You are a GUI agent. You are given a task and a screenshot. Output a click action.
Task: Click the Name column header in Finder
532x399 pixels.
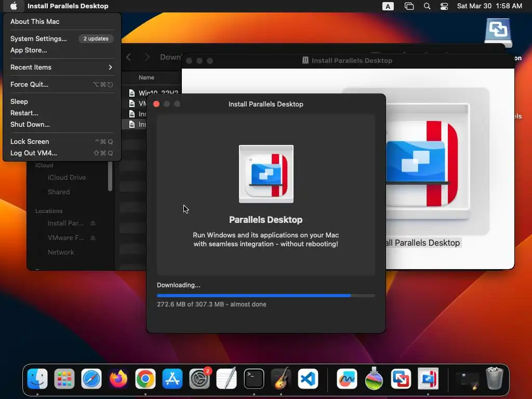click(x=146, y=78)
